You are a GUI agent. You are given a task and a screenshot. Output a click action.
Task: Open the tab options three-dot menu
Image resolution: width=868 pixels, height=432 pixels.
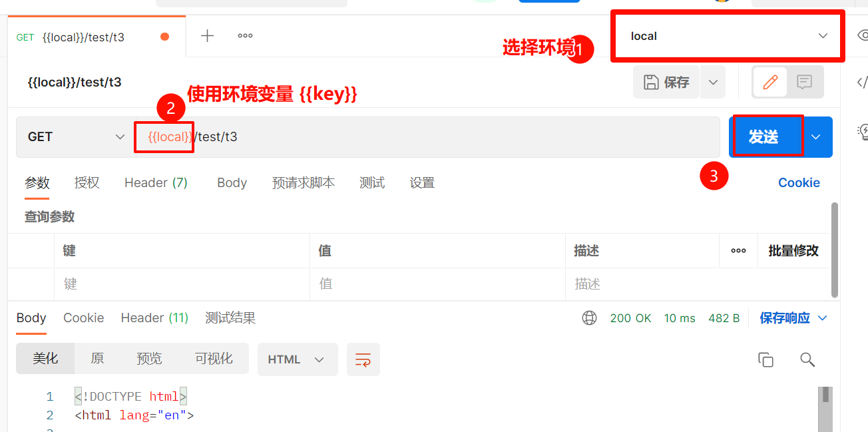pyautogui.click(x=245, y=36)
